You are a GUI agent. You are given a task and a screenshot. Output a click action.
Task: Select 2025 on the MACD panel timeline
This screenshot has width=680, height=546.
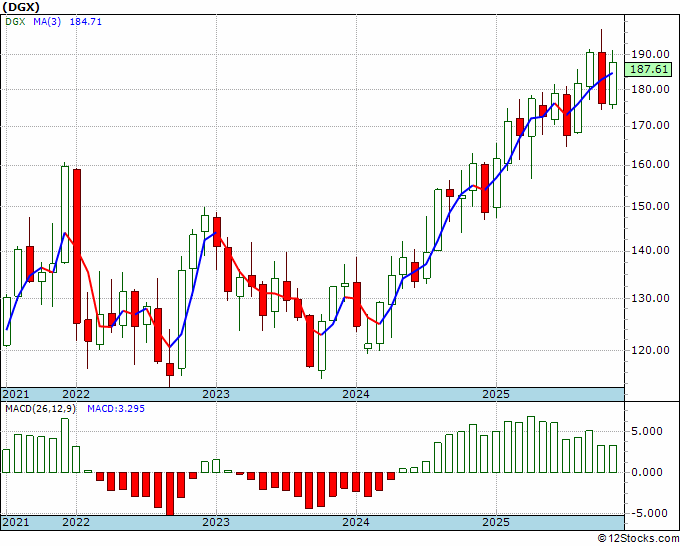496,522
